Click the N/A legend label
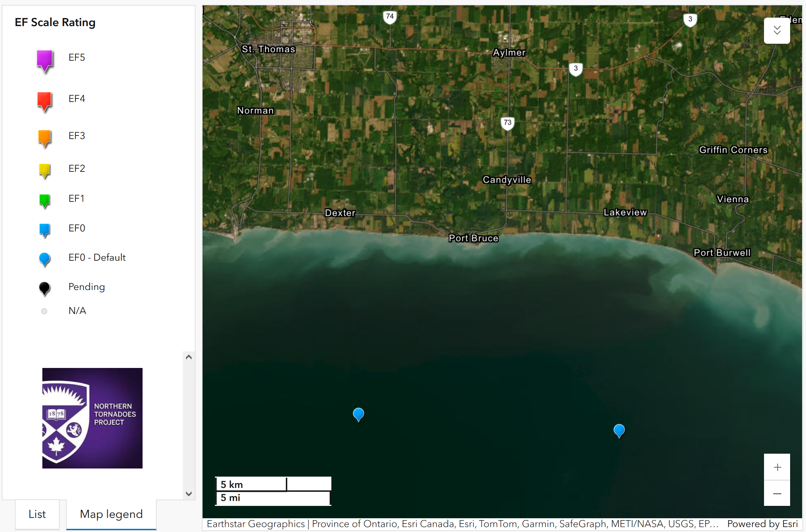 tap(77, 310)
